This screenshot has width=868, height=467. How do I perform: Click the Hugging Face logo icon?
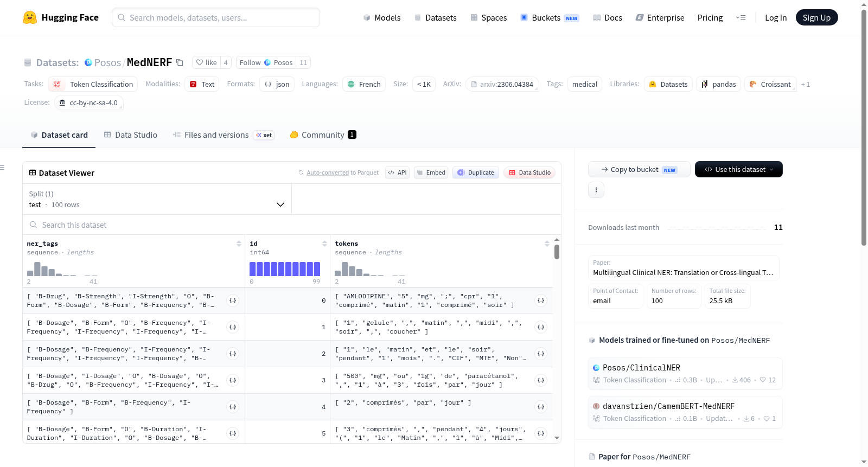coord(30,17)
